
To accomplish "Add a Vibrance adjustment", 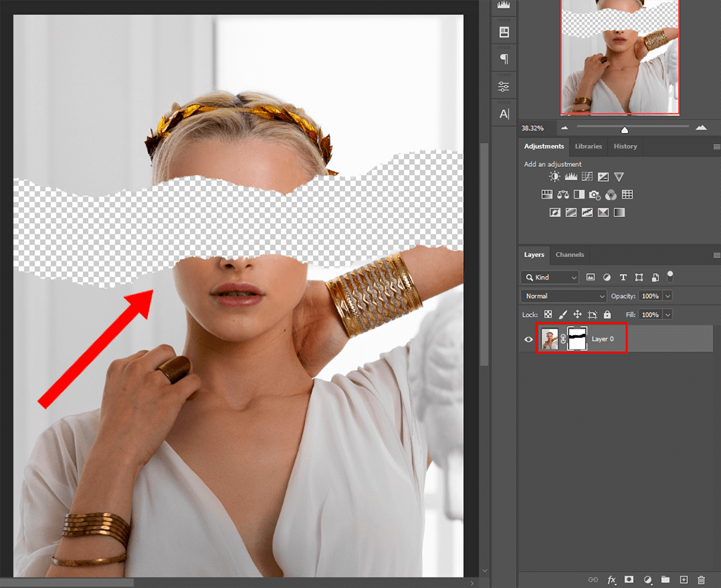I will point(619,177).
